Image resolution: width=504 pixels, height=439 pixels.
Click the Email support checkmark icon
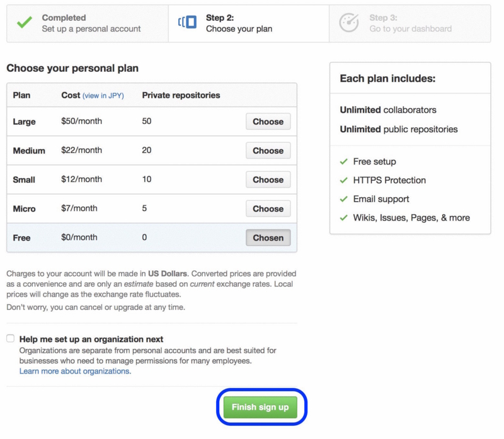click(343, 199)
